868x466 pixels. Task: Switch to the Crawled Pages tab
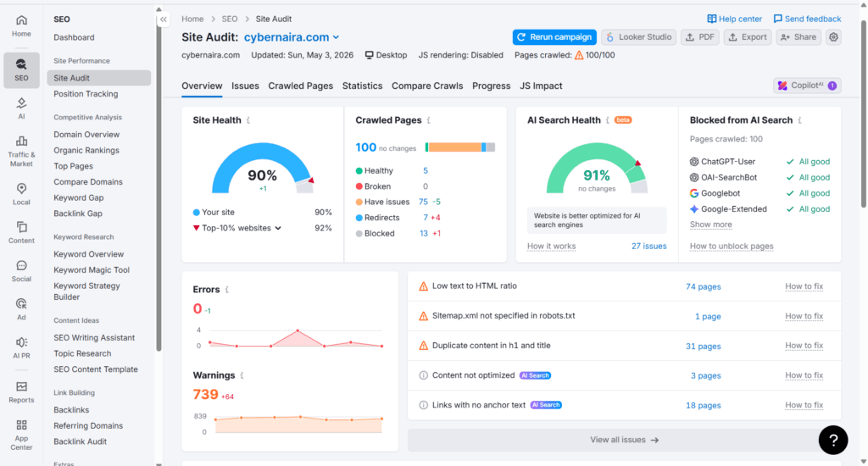301,86
